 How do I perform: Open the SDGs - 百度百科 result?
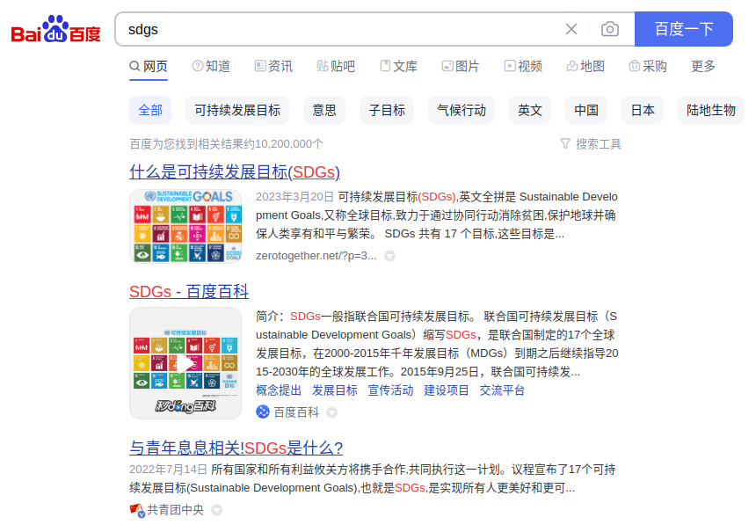coord(189,291)
